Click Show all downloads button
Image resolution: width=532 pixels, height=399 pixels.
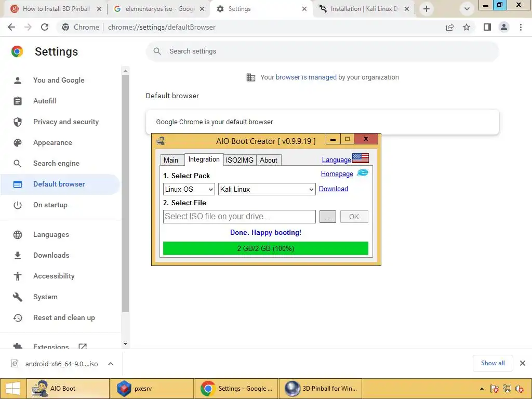tap(493, 363)
